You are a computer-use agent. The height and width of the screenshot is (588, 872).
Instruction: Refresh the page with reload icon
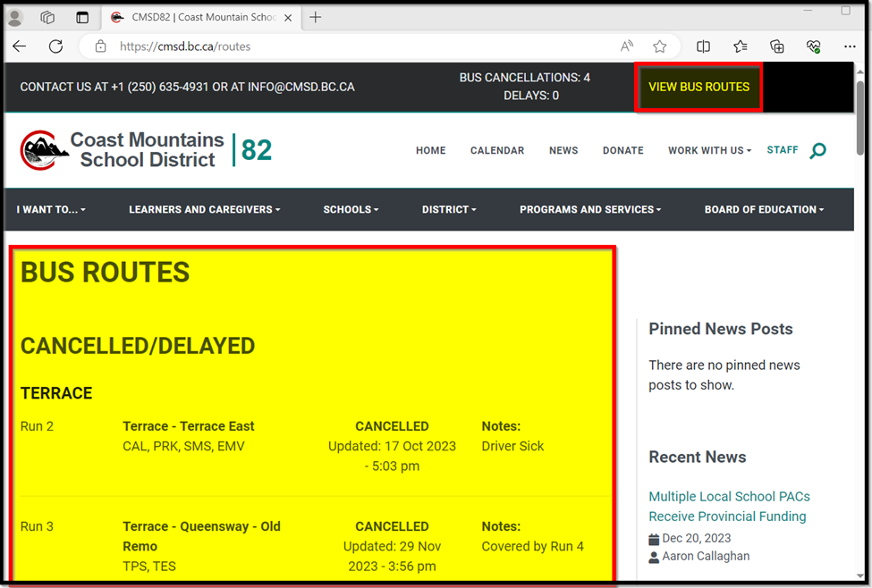click(55, 46)
